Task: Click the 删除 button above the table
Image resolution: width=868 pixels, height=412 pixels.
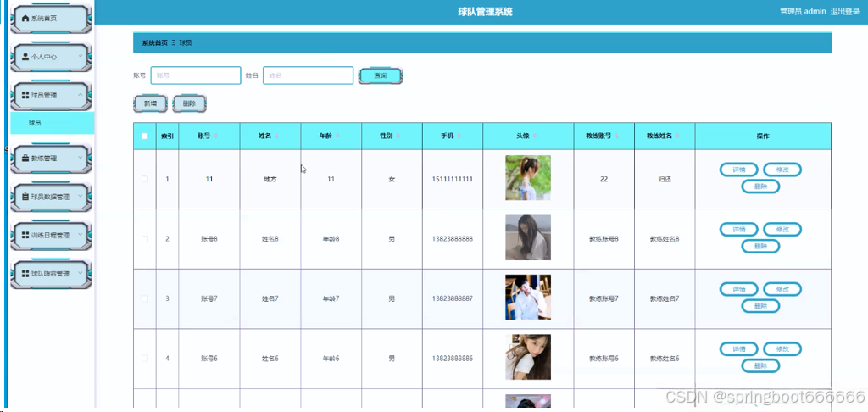Action: (x=189, y=103)
